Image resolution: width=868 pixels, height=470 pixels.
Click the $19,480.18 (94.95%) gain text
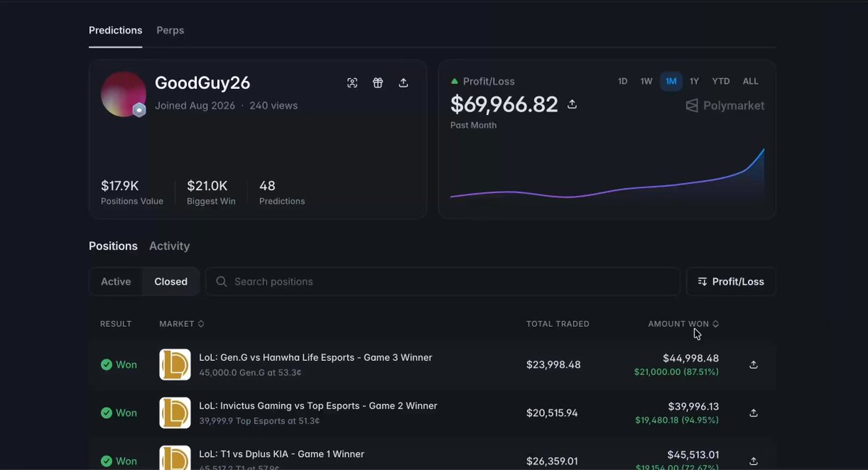coord(677,420)
